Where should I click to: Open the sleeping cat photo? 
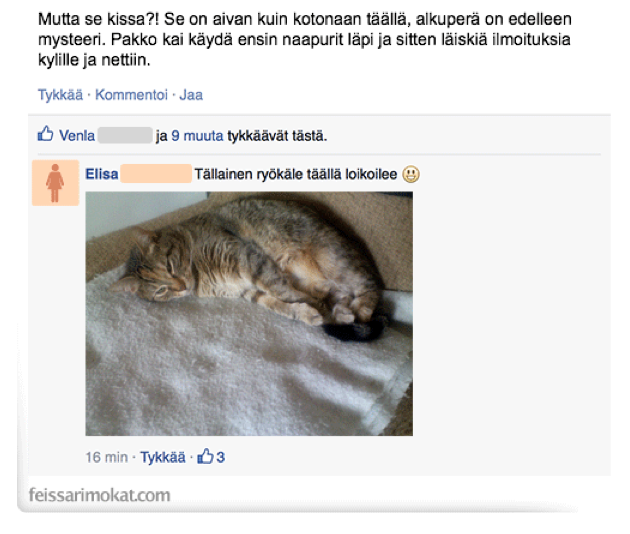tap(249, 314)
